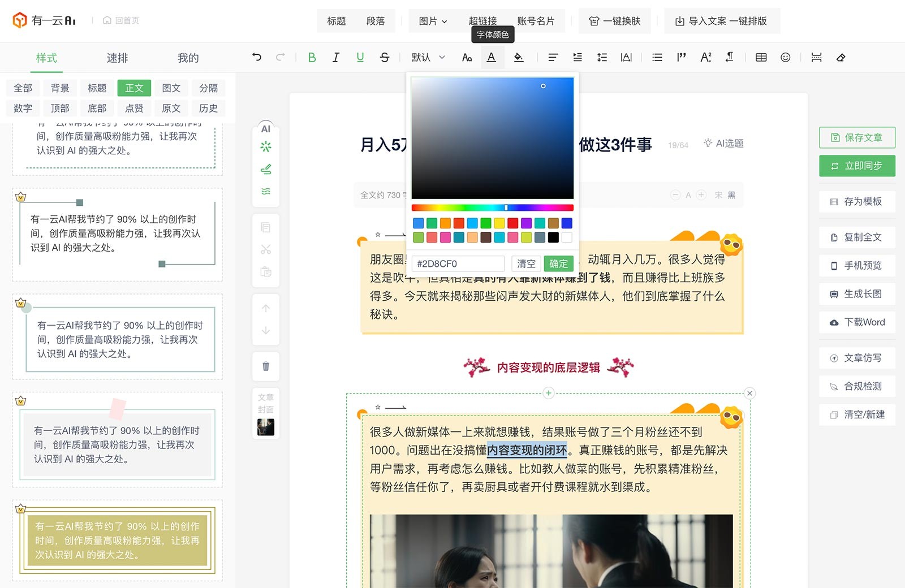Expand the 默认 font size dropdown
The width and height of the screenshot is (905, 588).
(x=428, y=57)
